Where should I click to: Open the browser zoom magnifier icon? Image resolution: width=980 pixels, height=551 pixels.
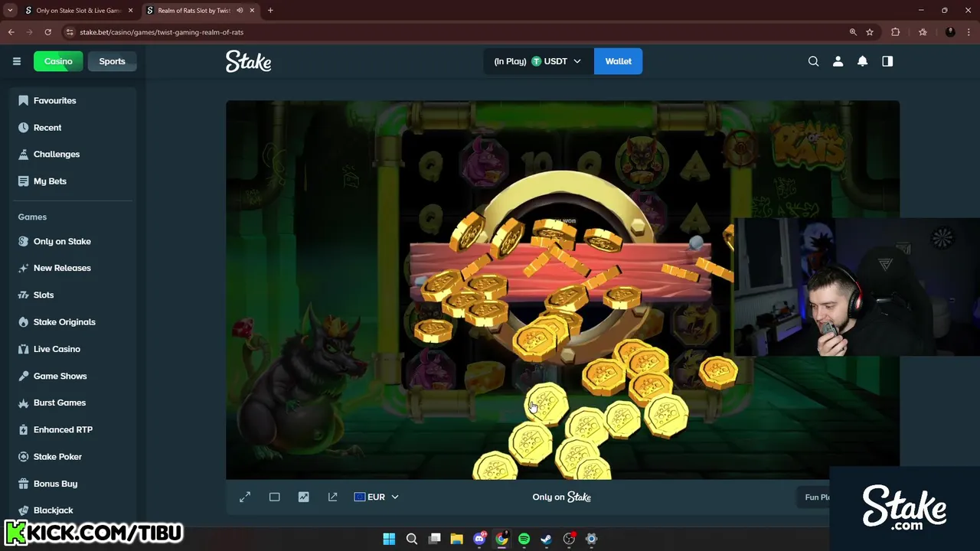[x=852, y=32]
